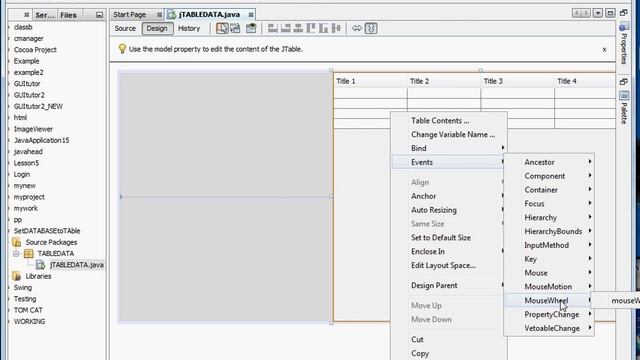This screenshot has height=360, width=640.
Task: Toggle vertical resizability button
Action: (x=371, y=28)
